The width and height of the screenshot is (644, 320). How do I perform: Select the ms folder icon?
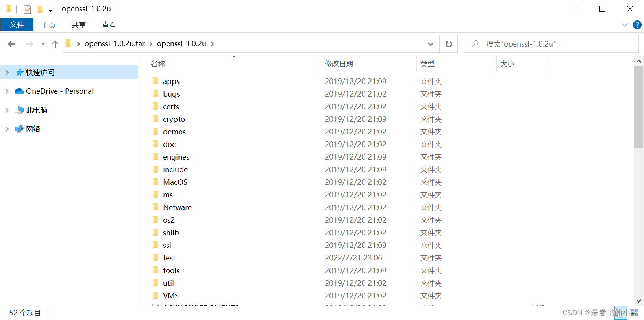(156, 195)
